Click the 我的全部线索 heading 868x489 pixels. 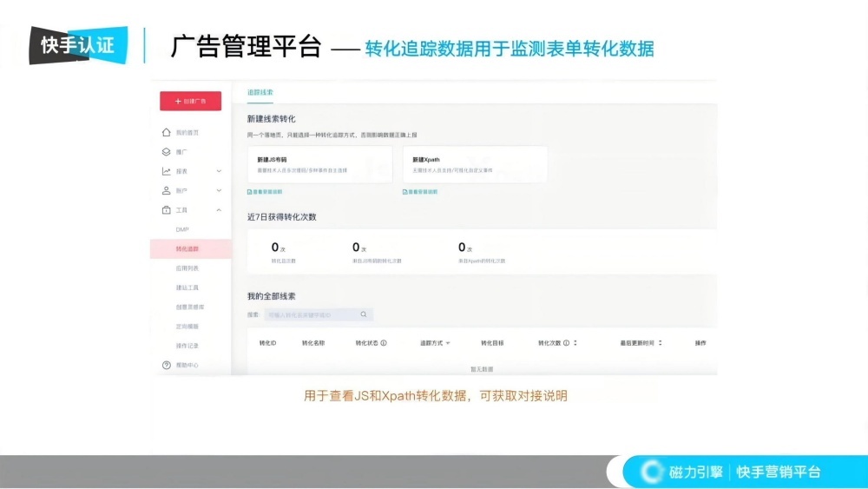pos(271,296)
